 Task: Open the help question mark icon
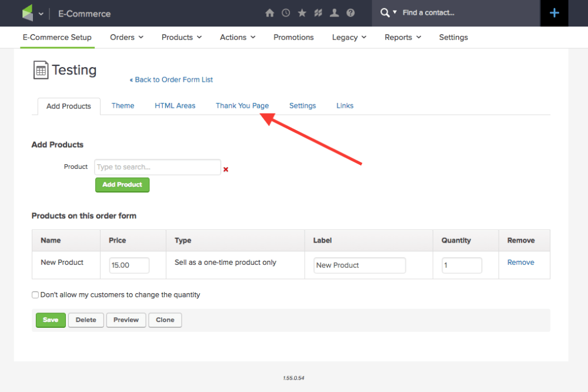click(350, 13)
